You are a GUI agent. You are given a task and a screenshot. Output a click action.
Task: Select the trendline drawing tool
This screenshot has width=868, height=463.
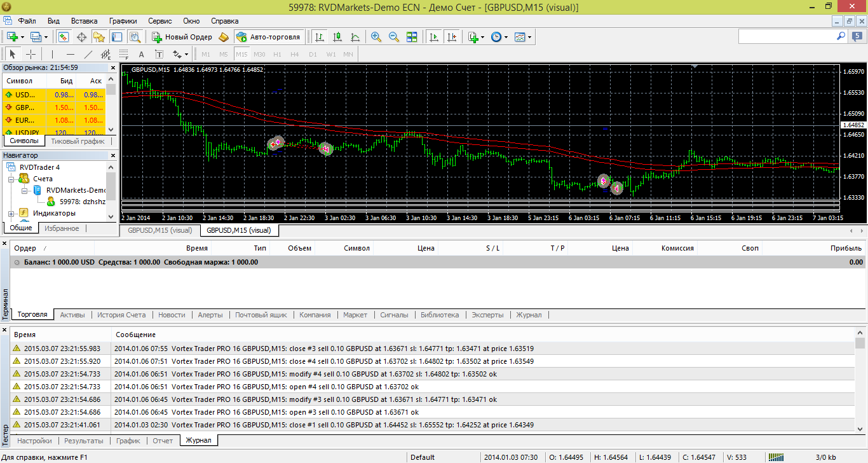(88, 54)
